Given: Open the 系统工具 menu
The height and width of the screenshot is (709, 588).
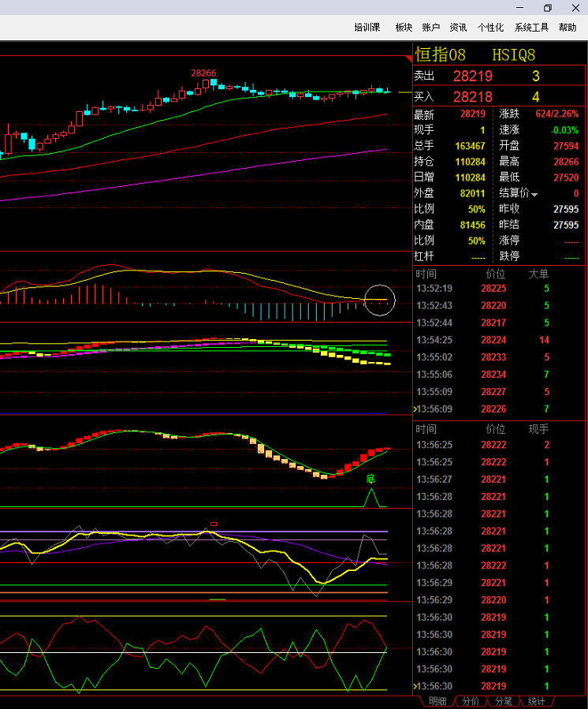Looking at the screenshot, I should pyautogui.click(x=531, y=27).
